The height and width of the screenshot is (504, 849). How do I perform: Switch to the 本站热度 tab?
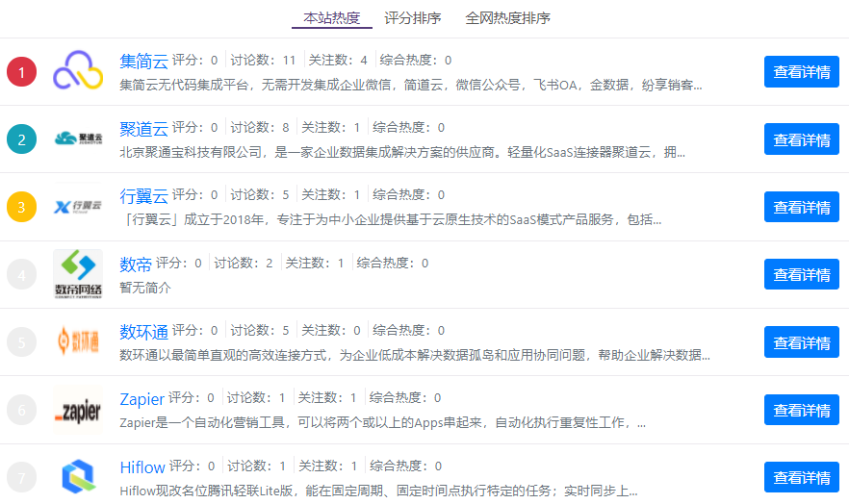tap(331, 18)
